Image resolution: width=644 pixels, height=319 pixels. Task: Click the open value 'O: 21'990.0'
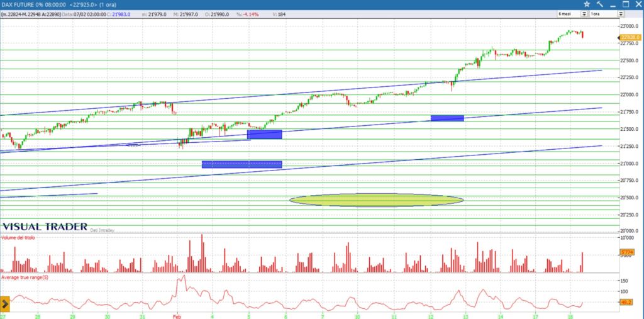tap(217, 14)
